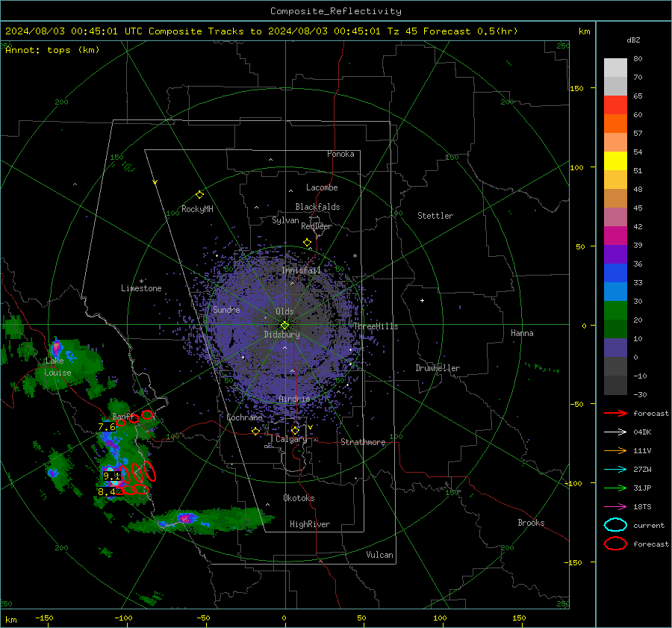The width and height of the screenshot is (672, 628).
Task: Click the yellow diamond marker below RedDeer
Action: click(307, 243)
